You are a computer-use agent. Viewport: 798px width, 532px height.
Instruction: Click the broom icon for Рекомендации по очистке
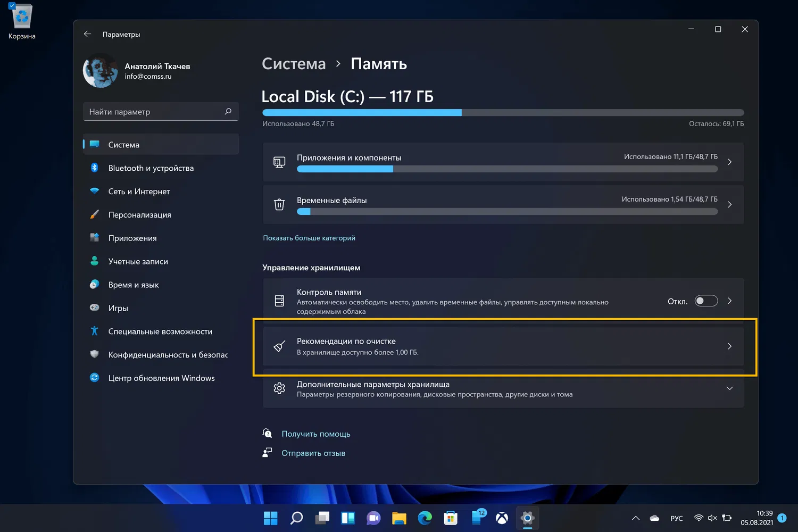pyautogui.click(x=279, y=346)
